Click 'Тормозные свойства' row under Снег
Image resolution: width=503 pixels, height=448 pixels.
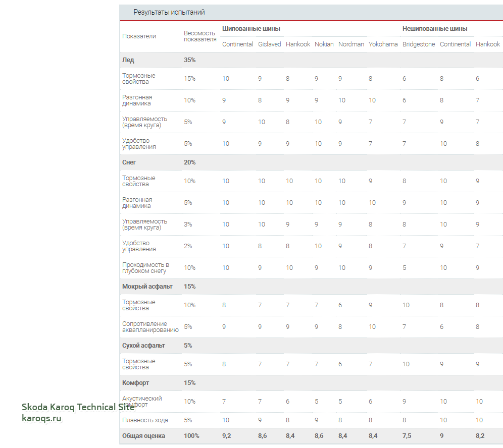point(138,181)
